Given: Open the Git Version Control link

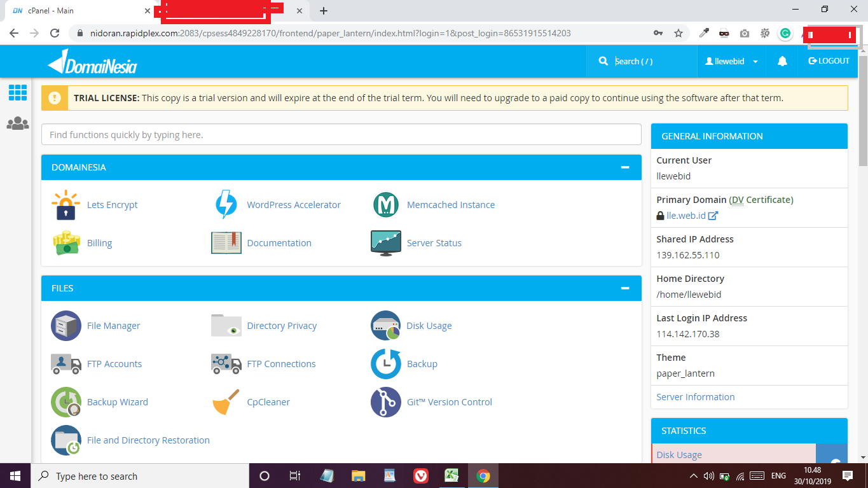Looking at the screenshot, I should [450, 402].
